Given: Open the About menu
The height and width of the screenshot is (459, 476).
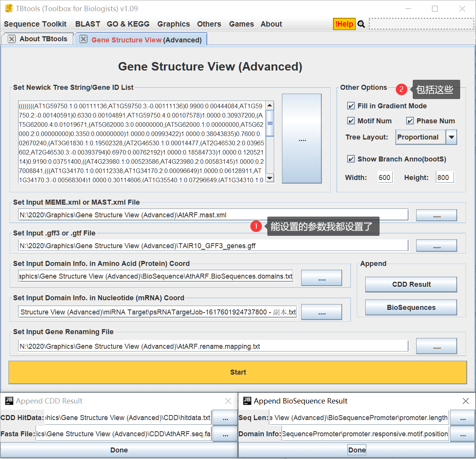Looking at the screenshot, I should coord(271,24).
